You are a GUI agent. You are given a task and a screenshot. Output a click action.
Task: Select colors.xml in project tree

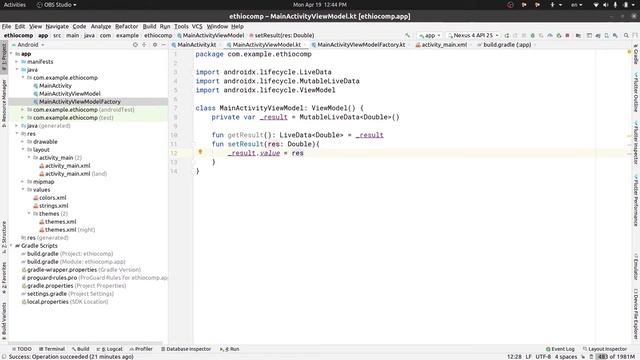point(52,198)
